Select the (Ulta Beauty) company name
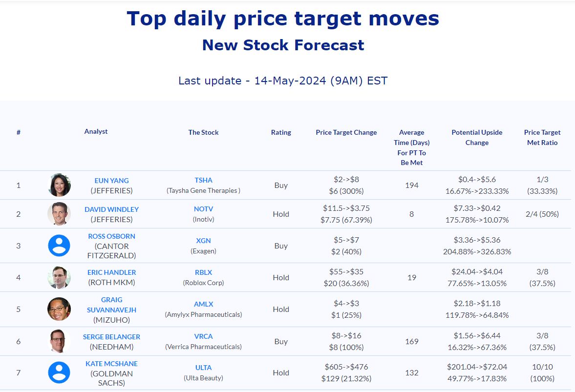 [x=204, y=378]
